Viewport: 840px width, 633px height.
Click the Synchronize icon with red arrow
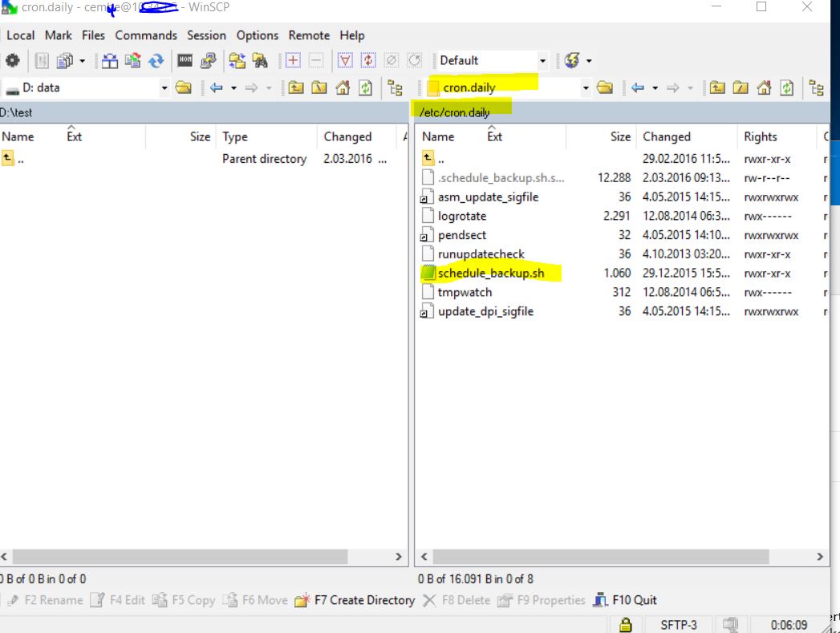(x=133, y=60)
